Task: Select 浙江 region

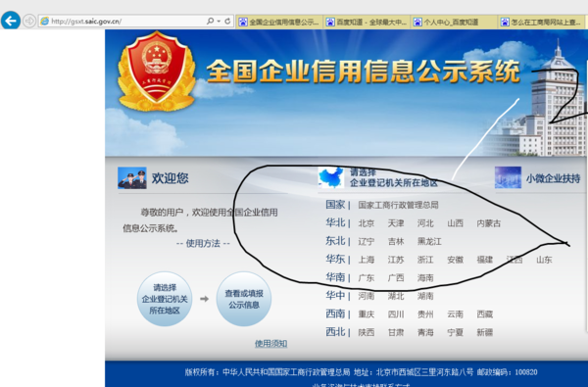Action: 425,260
